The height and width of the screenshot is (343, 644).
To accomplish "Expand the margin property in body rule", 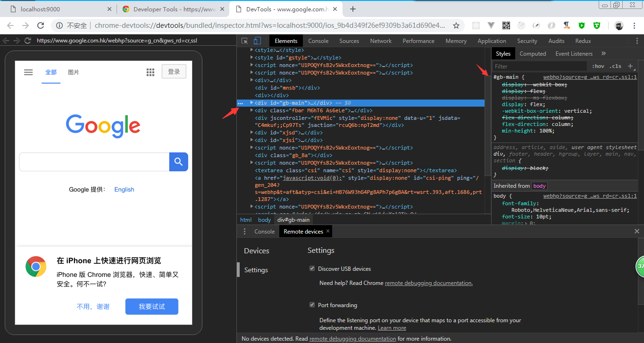I will tap(527, 223).
